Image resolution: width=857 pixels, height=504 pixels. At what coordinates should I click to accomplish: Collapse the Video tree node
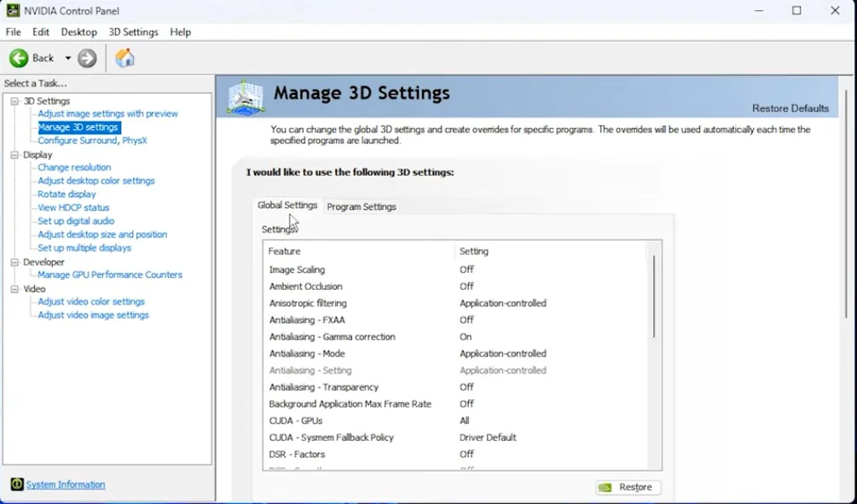pyautogui.click(x=14, y=289)
